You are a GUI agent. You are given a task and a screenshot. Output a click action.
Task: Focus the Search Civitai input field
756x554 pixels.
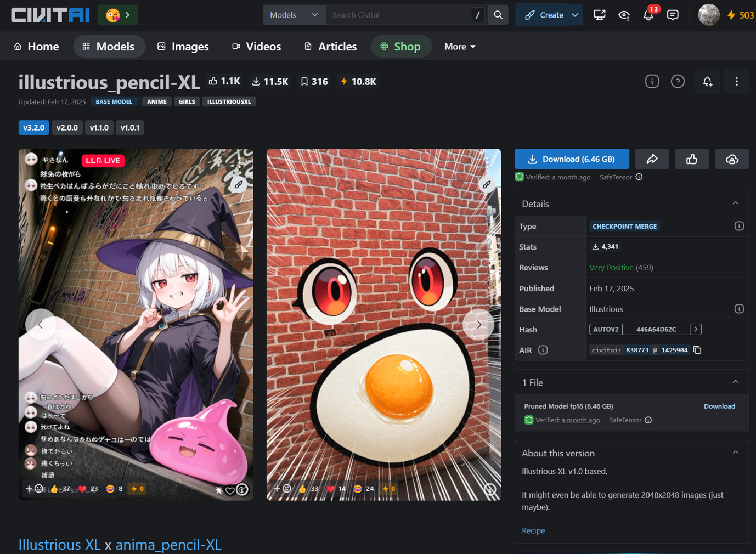398,15
